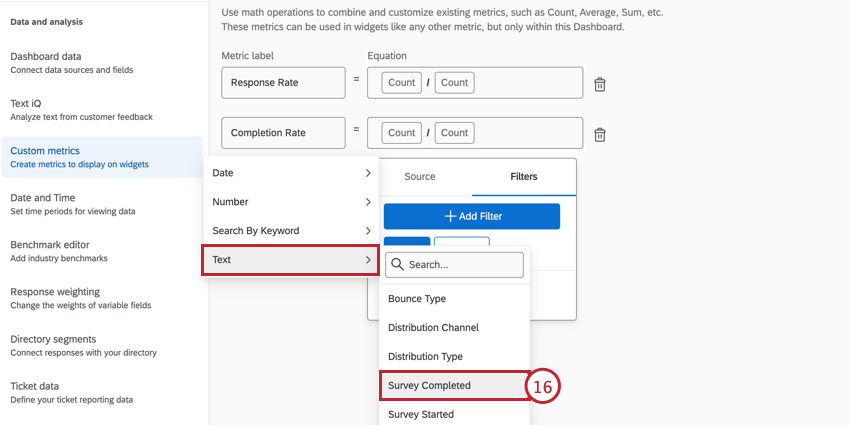The width and height of the screenshot is (850, 425).
Task: Choose Distribution Channel from the list
Action: pyautogui.click(x=454, y=327)
